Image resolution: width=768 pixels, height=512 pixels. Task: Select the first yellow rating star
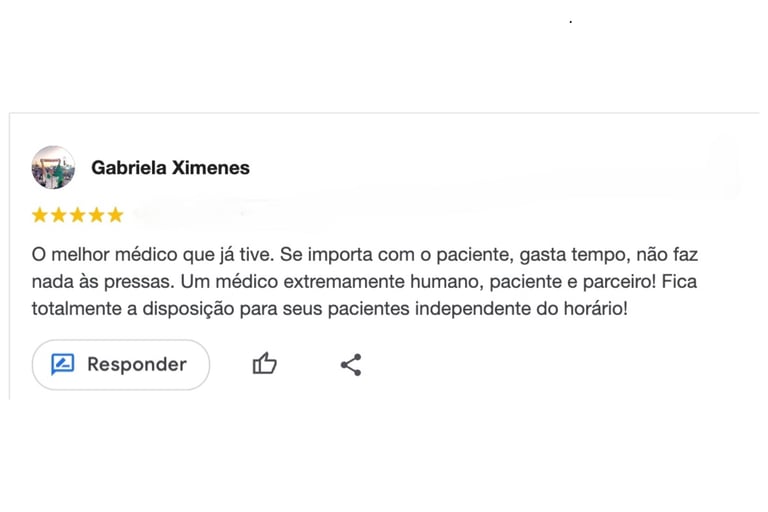40,215
